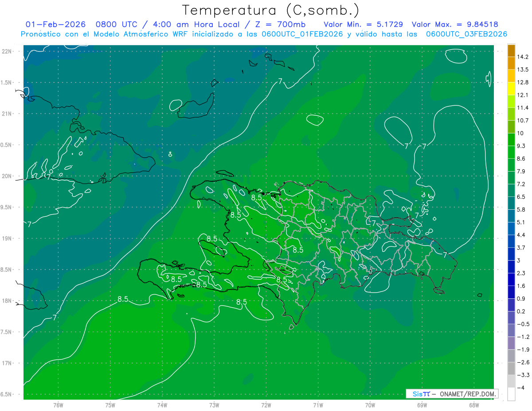This screenshot has height=411, width=532.
Task: Click the "68W" longitude axis label
Action: pos(473,405)
